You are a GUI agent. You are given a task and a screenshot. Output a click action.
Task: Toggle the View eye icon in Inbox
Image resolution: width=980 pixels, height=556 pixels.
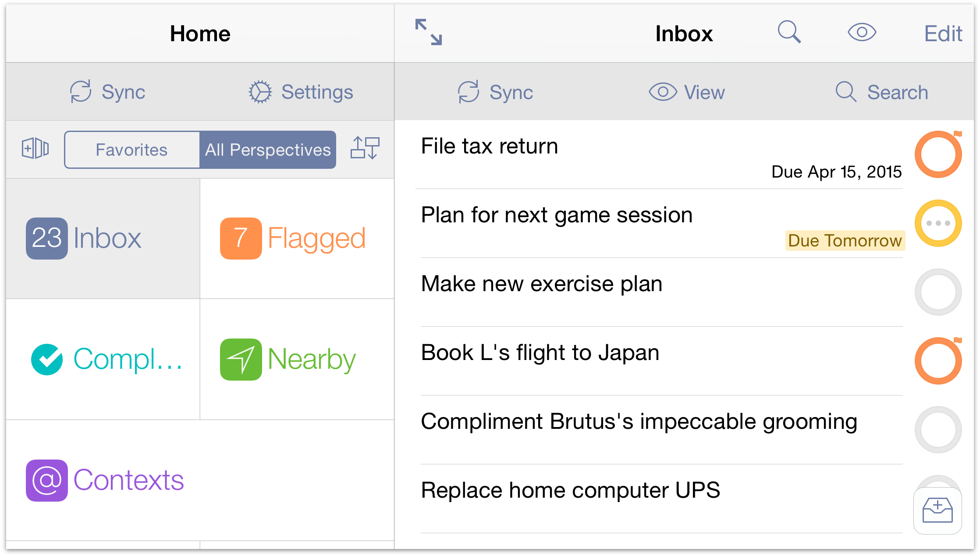coord(686,92)
